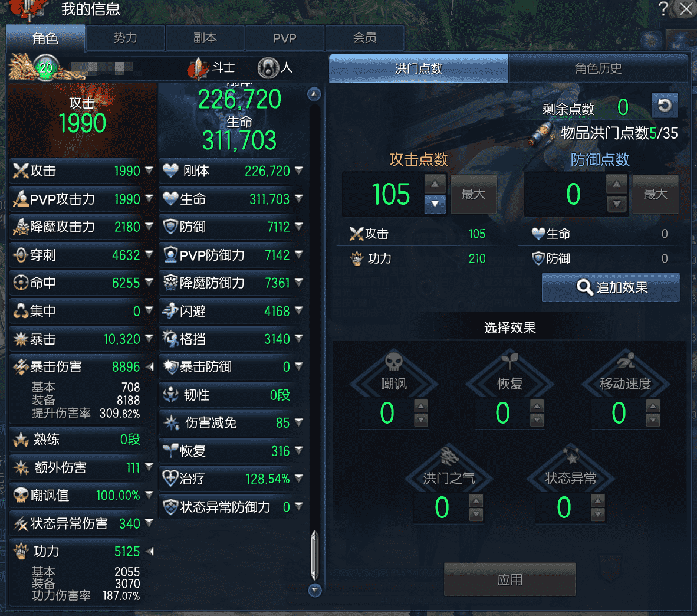Increase 攻击点数 with the up arrow
Image resolution: width=697 pixels, height=616 pixels.
(435, 184)
